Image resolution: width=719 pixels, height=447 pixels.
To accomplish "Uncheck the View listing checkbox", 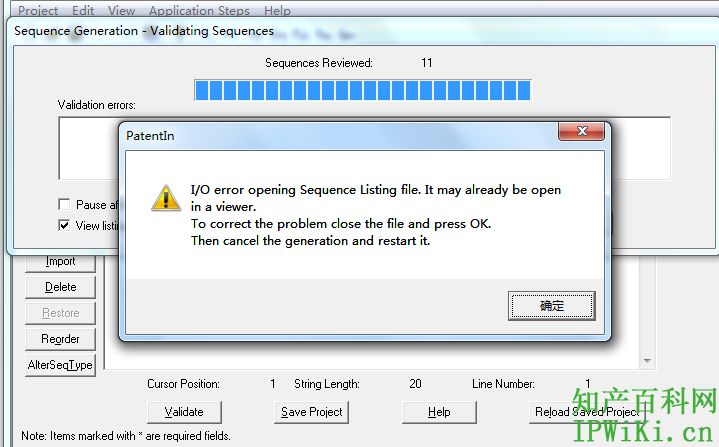I will (64, 226).
